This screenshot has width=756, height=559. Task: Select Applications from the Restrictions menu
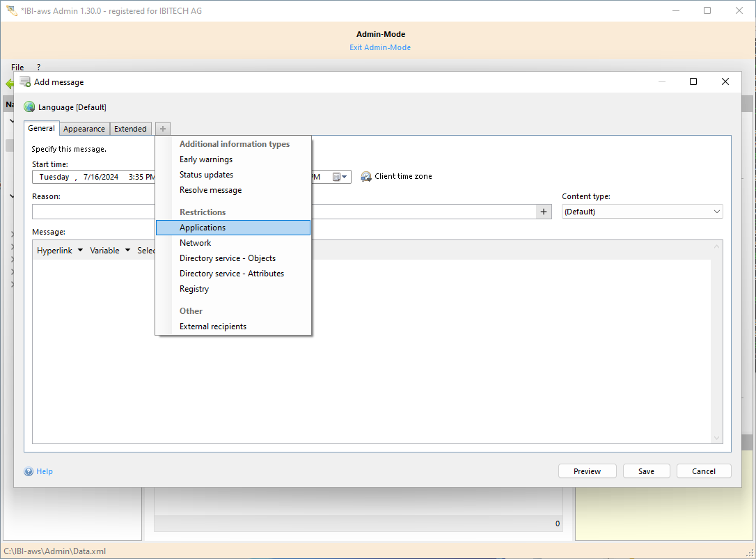[x=203, y=228]
